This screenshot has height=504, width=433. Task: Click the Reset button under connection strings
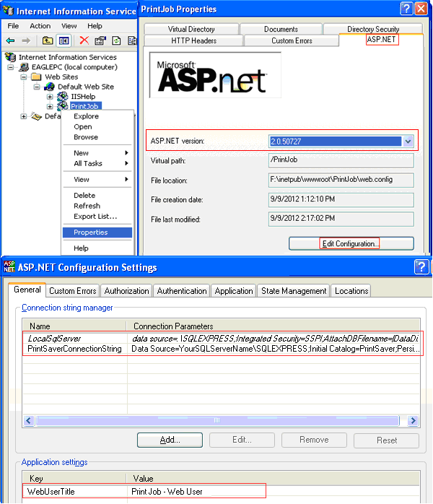386,440
